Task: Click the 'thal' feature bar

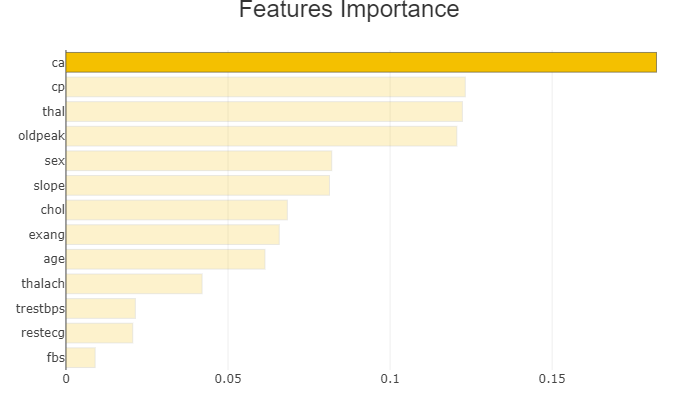Action: (264, 111)
